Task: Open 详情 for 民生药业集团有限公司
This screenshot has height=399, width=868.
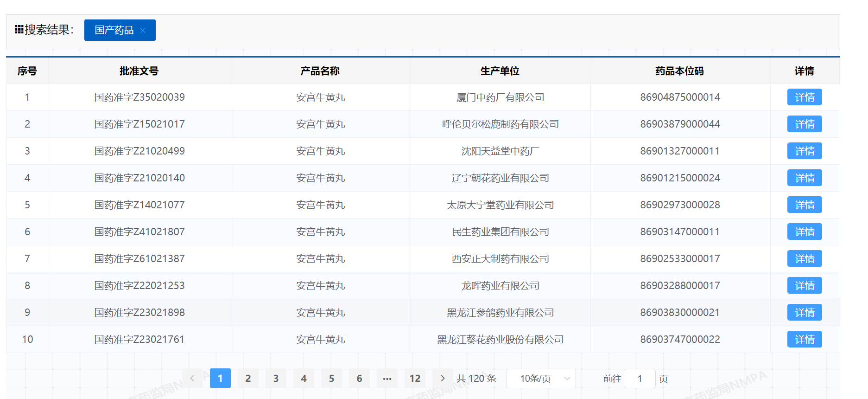Action: click(805, 232)
